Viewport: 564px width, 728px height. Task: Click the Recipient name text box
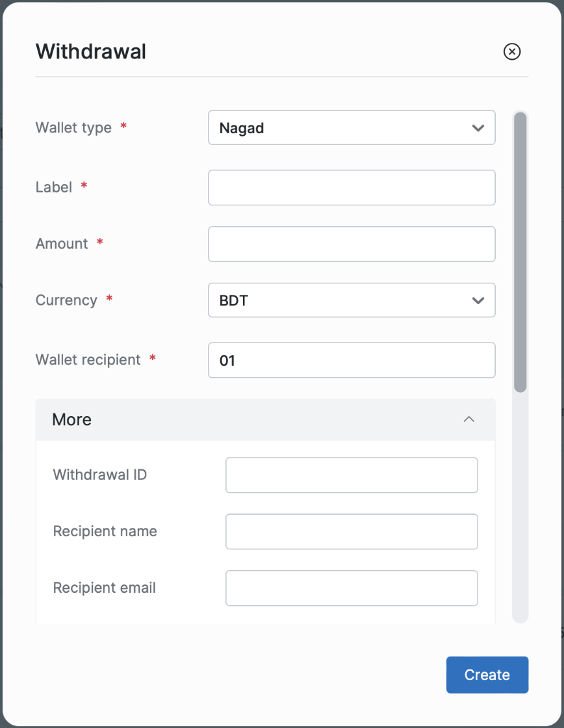coord(352,532)
